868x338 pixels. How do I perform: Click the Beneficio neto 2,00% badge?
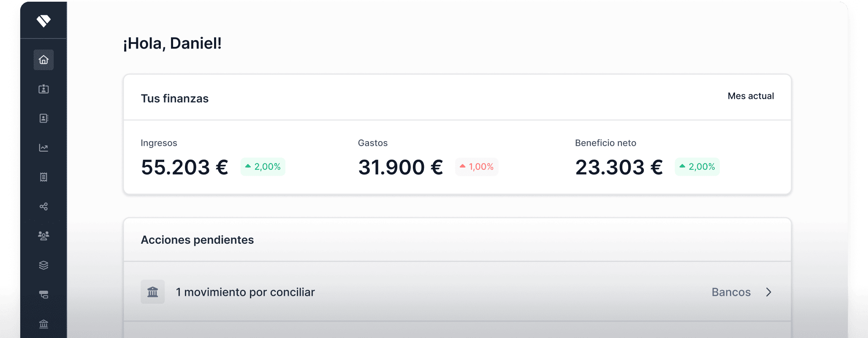(x=697, y=167)
